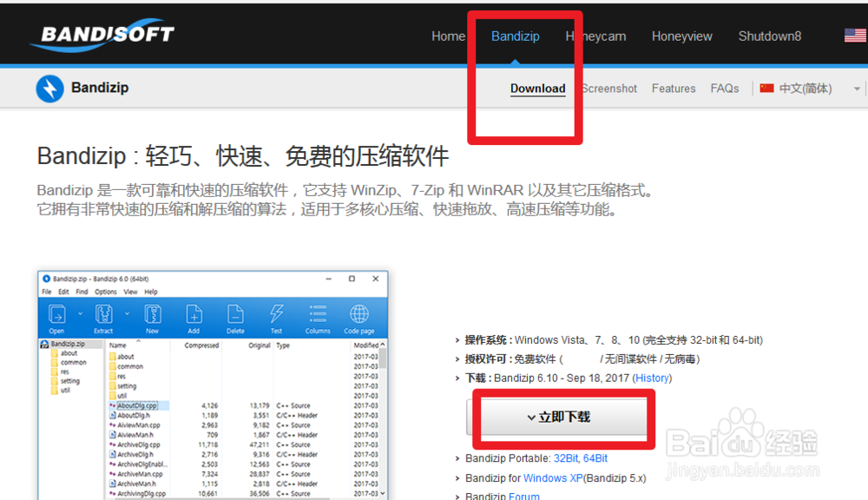
Task: Select the AboutDlg.h file row
Action: 134,415
